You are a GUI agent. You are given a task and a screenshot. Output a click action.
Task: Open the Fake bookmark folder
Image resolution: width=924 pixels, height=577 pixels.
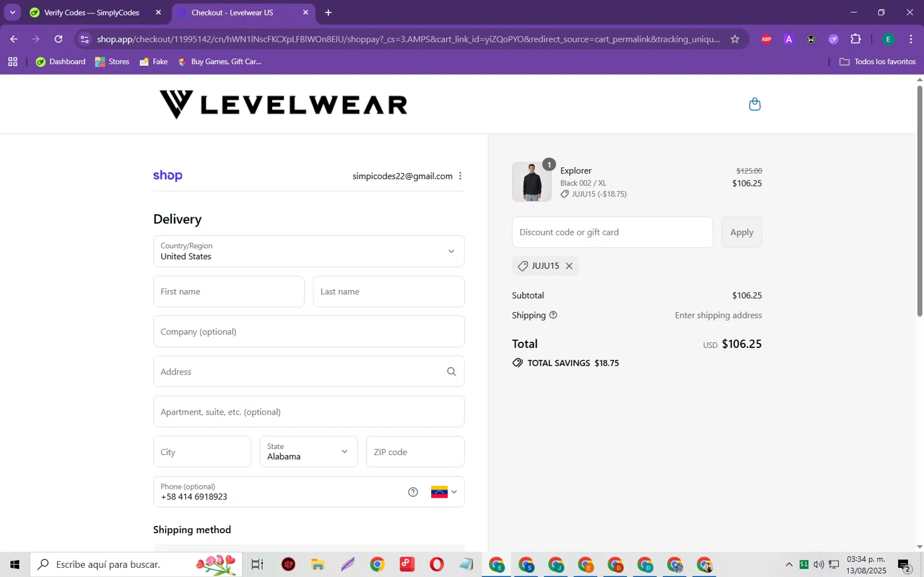pos(153,62)
